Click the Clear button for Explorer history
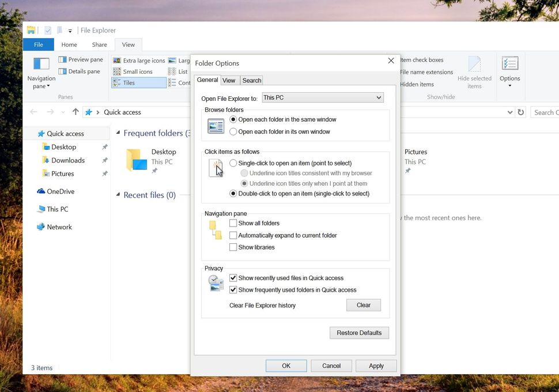 [x=363, y=304]
